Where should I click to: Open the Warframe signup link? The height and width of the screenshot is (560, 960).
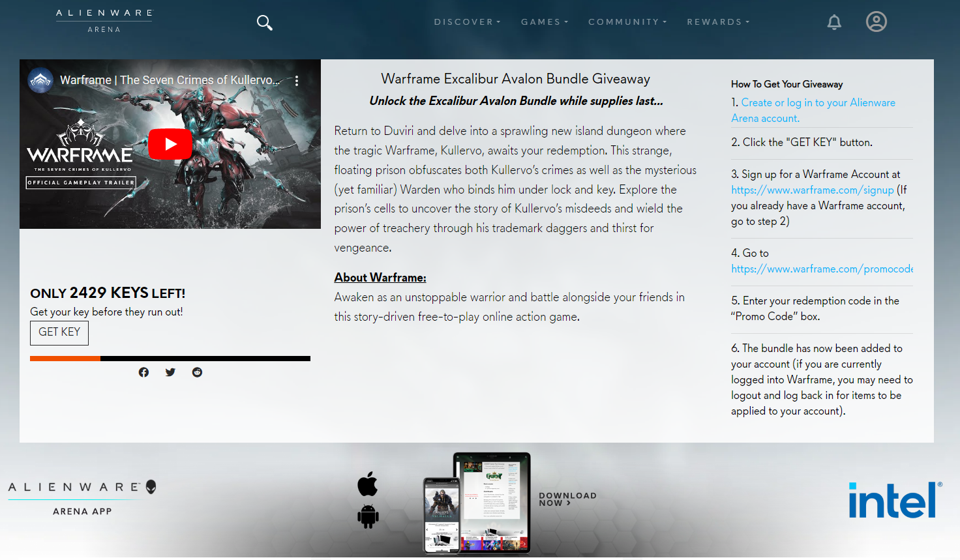click(x=813, y=190)
